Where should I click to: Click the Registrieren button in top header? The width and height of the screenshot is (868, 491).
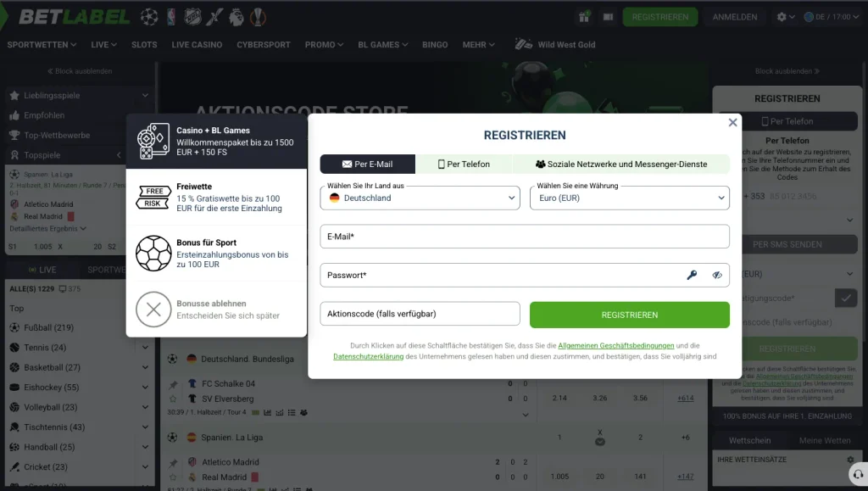click(659, 17)
